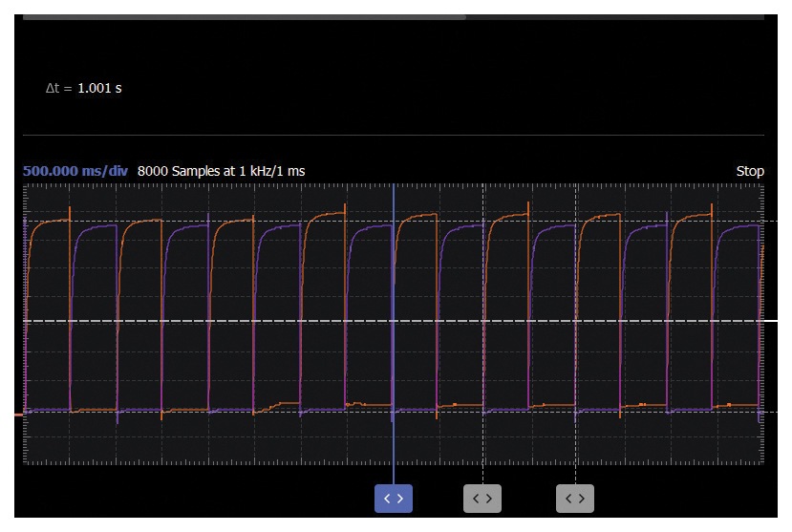Click the Δt = 1.001 s readout
792x532 pixels.
84,88
